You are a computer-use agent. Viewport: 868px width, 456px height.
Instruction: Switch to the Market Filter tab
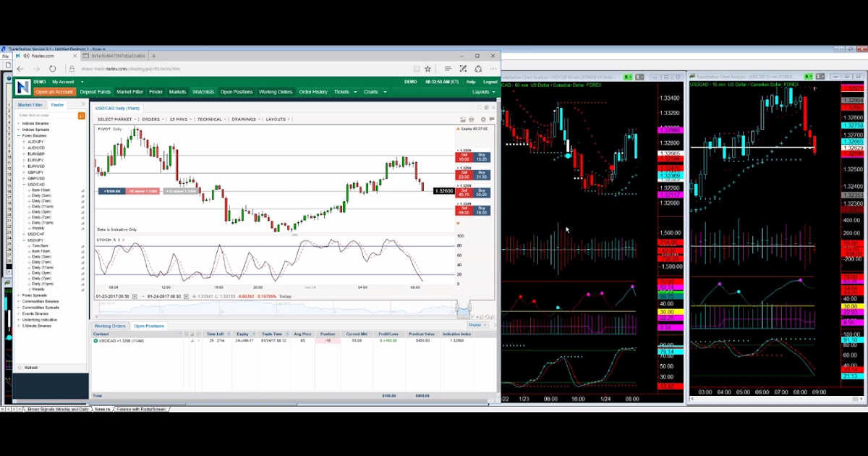pos(30,105)
